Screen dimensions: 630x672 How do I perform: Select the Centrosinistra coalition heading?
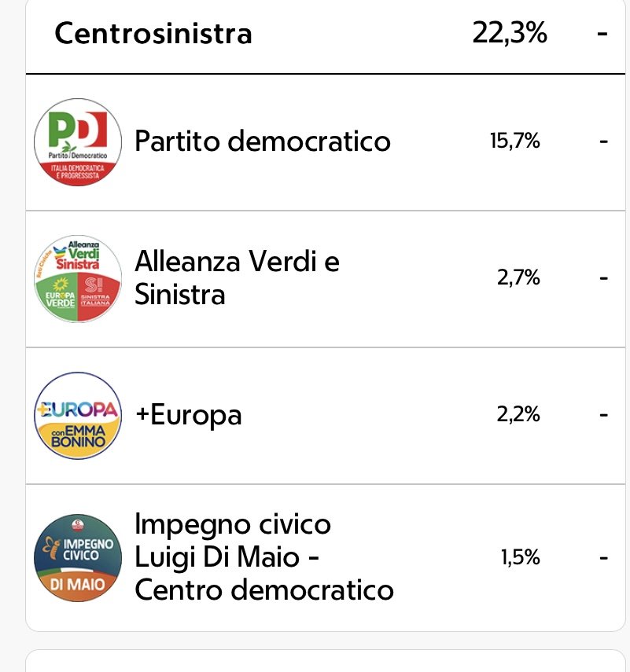point(153,35)
